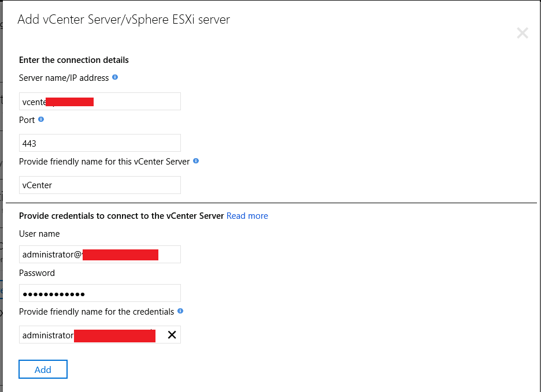This screenshot has height=392, width=541.
Task: Click info icon beside credentials friendly name
Action: pos(180,311)
